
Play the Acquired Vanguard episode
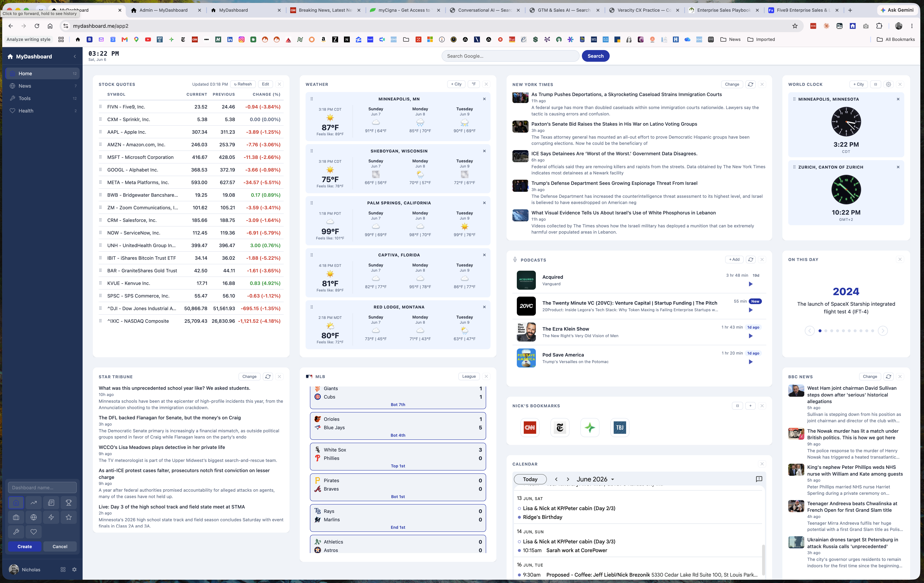751,284
